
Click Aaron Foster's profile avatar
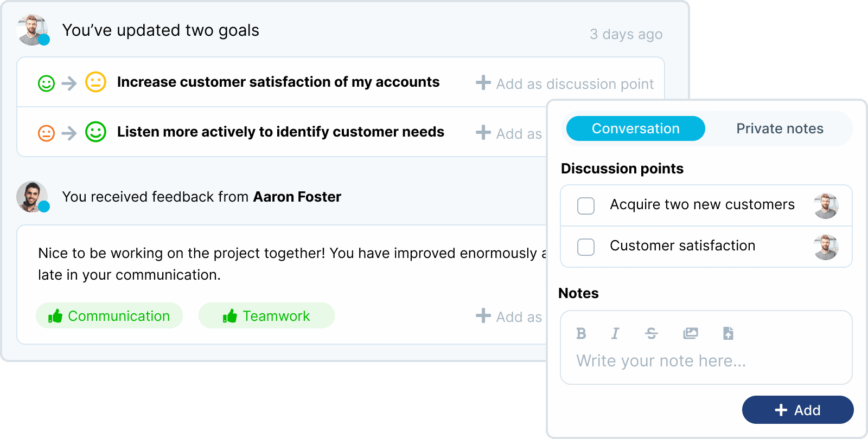pyautogui.click(x=31, y=196)
